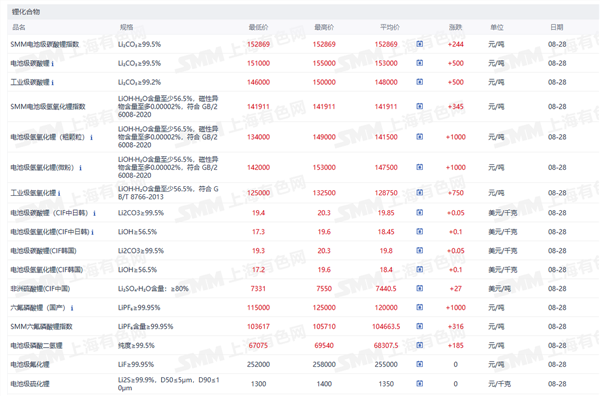This screenshot has width=600, height=396.
Task: Select the lowest price 151000 cell
Action: click(x=258, y=63)
